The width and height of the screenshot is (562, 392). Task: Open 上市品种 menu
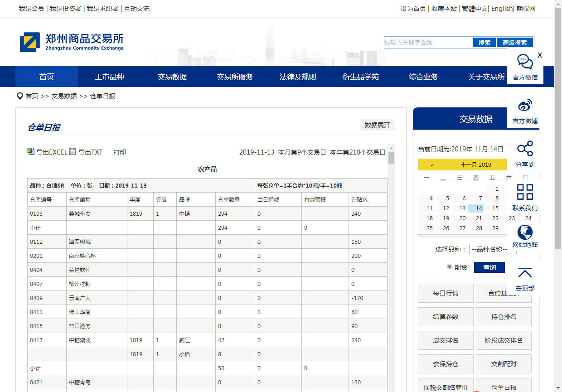click(x=109, y=77)
